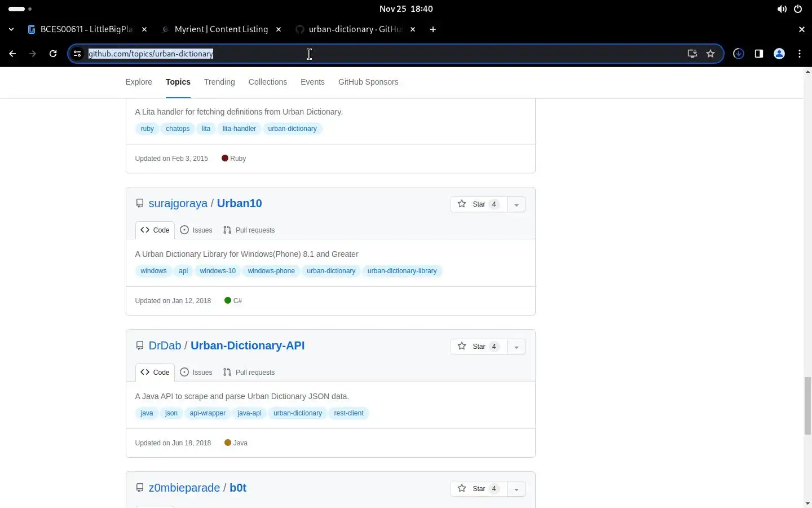
Task: Open the Events navigation item
Action: 312,82
